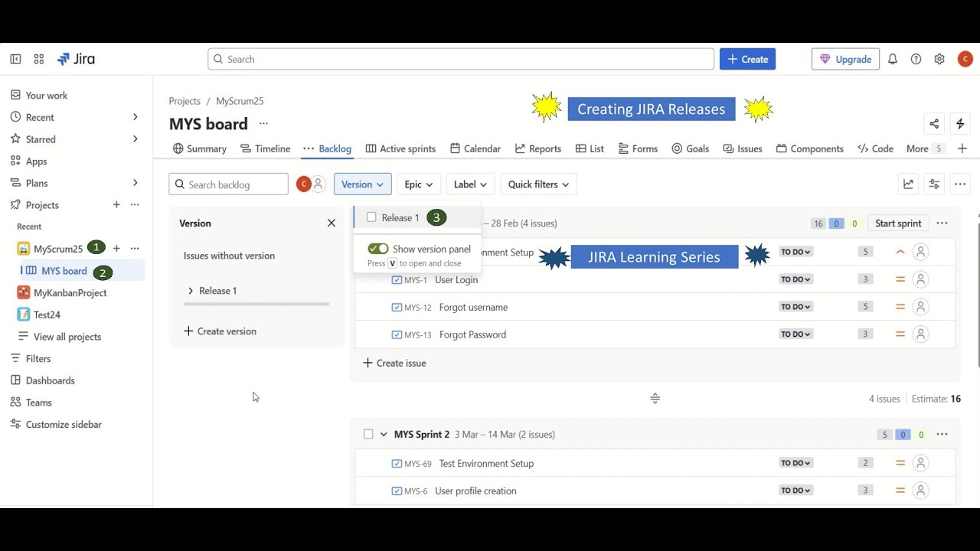
Task: Assign MYS-1 User Login via avatar icon
Action: click(921, 279)
